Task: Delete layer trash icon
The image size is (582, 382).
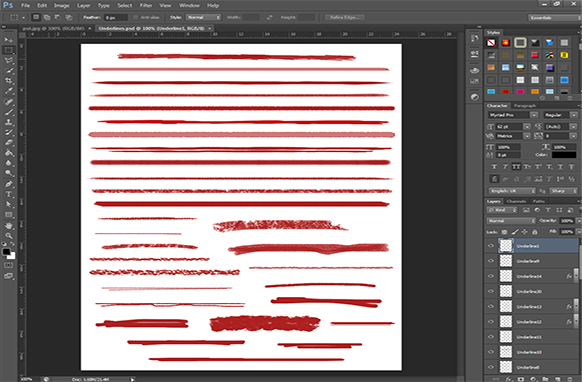Action: point(569,379)
